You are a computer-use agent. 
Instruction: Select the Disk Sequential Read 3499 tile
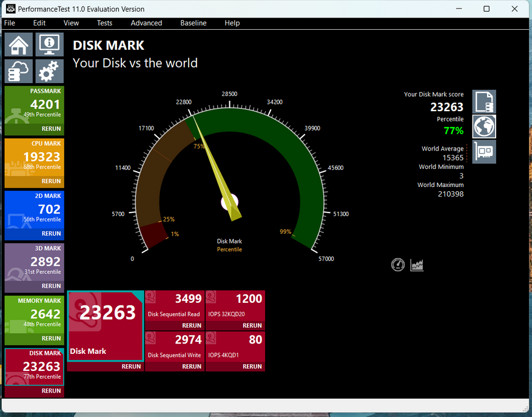175,306
